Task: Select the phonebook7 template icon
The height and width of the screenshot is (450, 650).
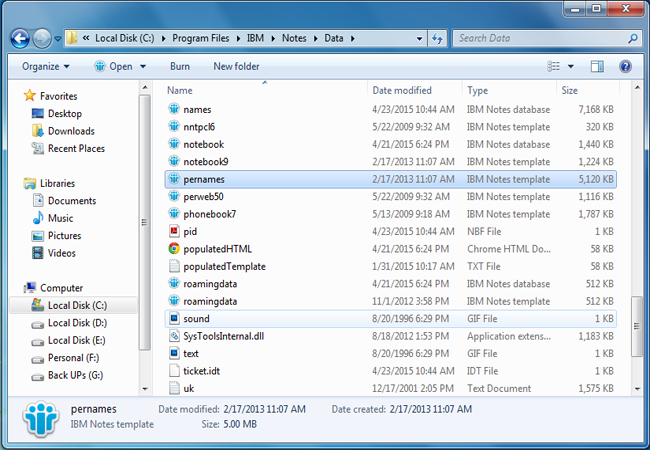Action: [174, 214]
